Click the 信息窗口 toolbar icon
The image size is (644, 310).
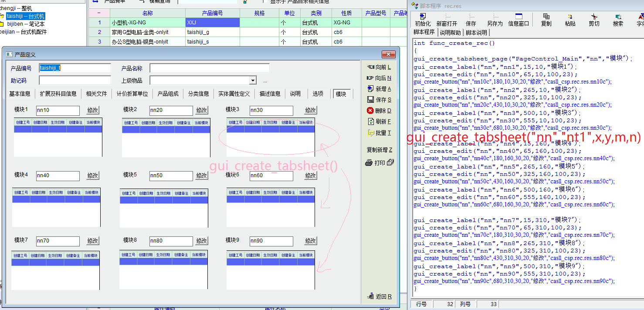coord(519,17)
